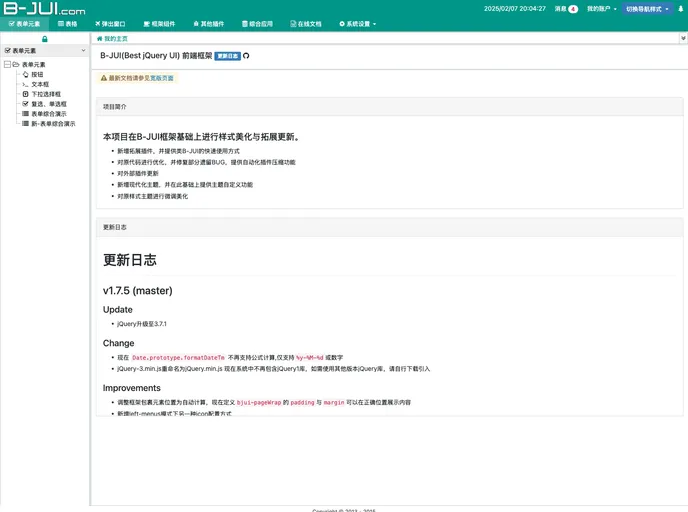Click the bjui-pageWrap code text
Viewport: 688px width, 512px height.
tap(259, 402)
